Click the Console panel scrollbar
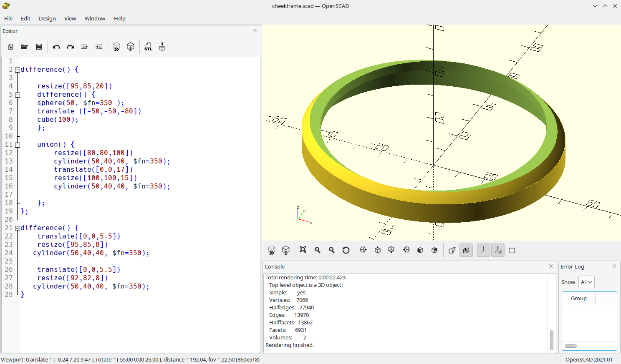 (x=550, y=329)
